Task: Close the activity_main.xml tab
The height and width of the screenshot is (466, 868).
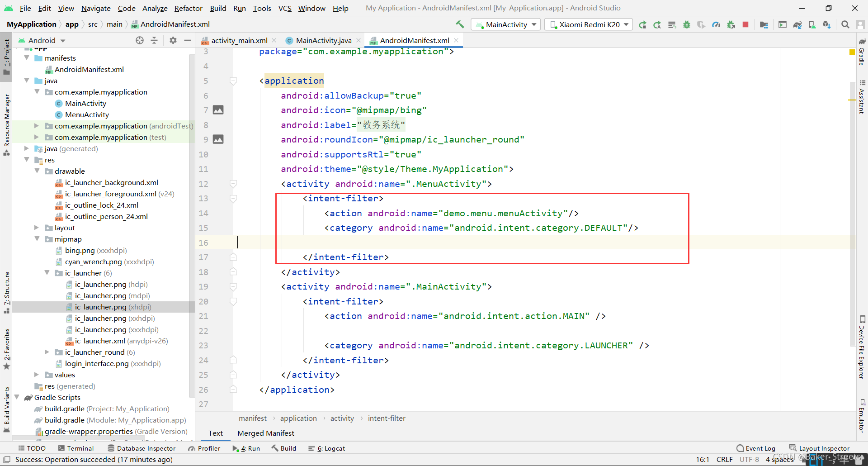Action: (x=274, y=40)
